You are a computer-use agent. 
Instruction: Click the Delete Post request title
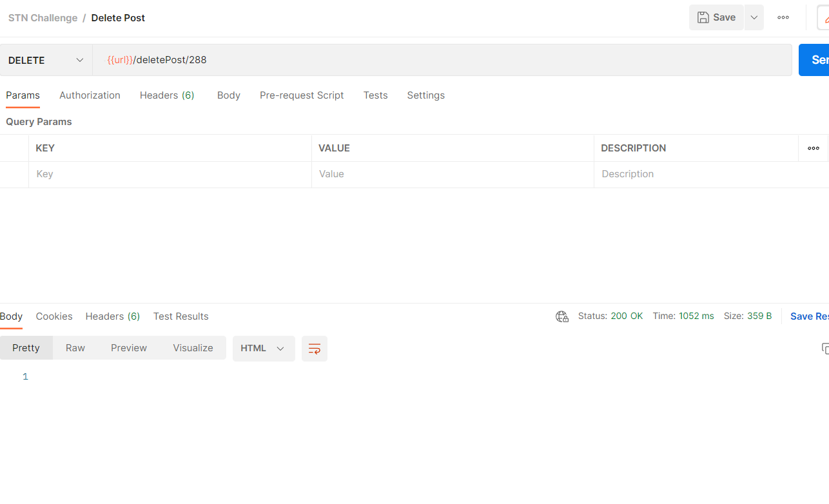click(x=118, y=18)
